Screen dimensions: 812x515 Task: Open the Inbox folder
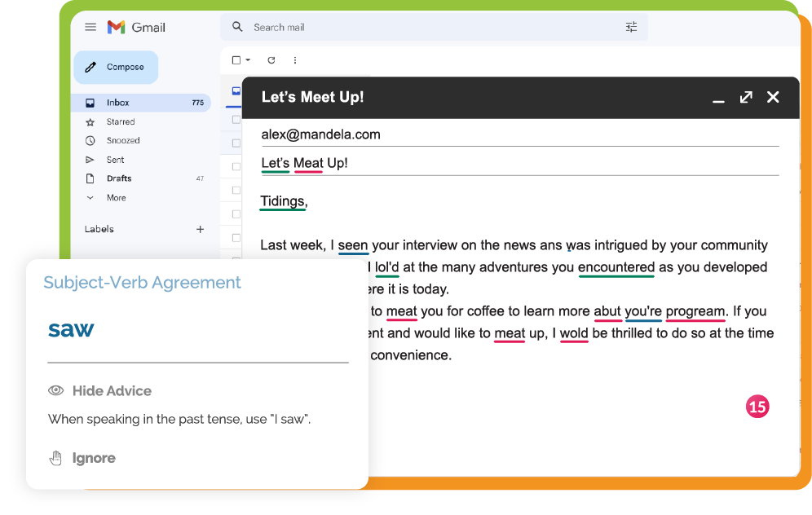[118, 103]
